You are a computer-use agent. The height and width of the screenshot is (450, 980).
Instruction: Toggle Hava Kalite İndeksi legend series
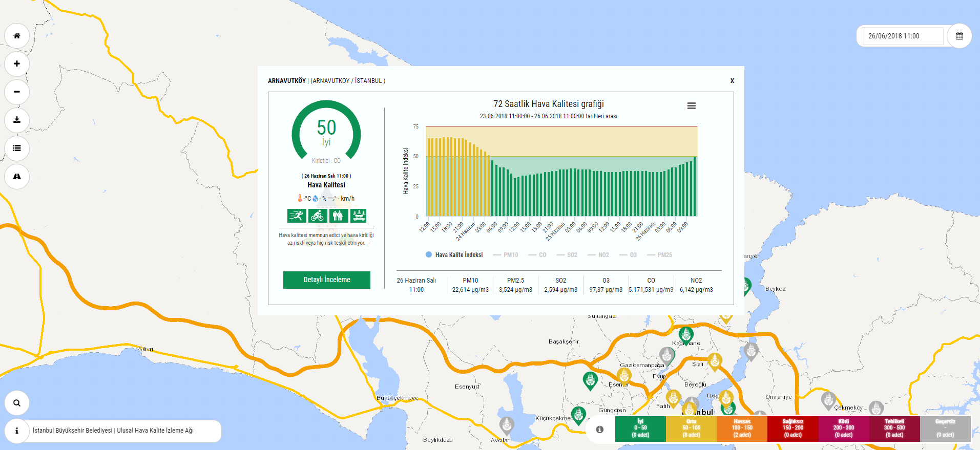[x=454, y=255]
